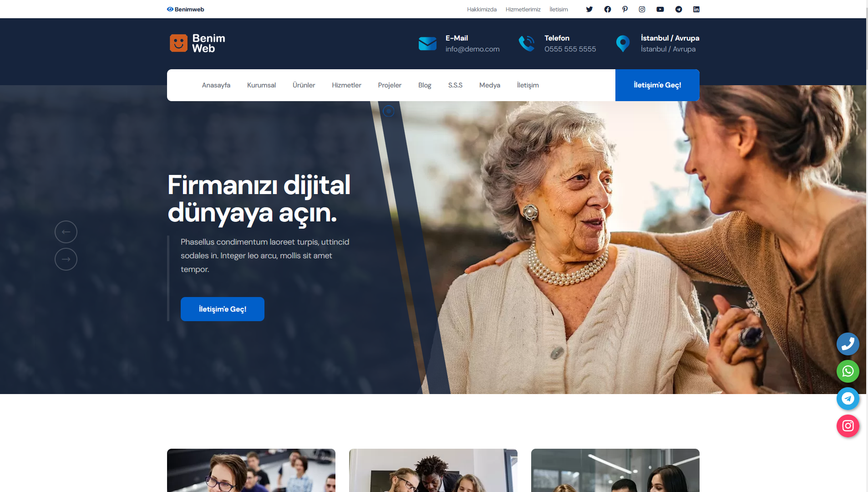Open the Ürünler menu item

point(304,85)
